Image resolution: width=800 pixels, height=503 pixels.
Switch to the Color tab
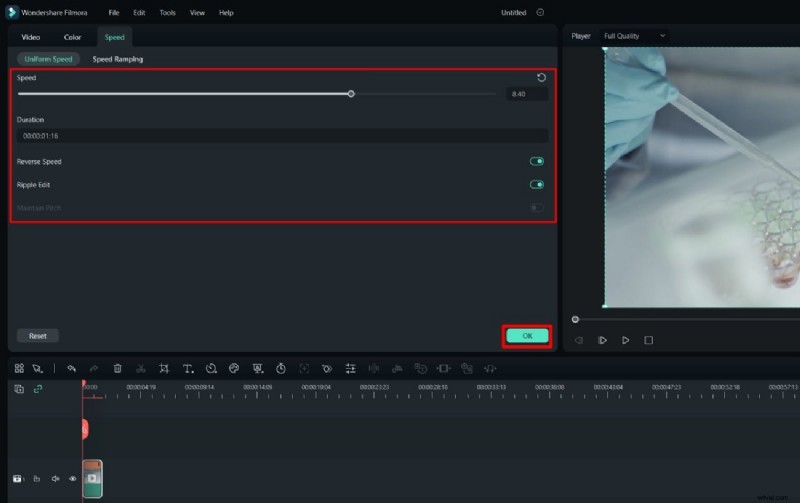point(72,37)
